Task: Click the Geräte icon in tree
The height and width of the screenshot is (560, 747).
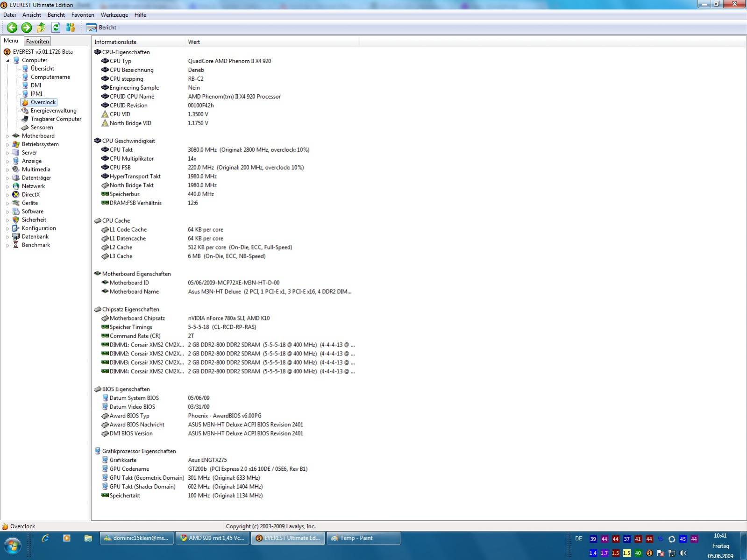Action: tap(16, 203)
